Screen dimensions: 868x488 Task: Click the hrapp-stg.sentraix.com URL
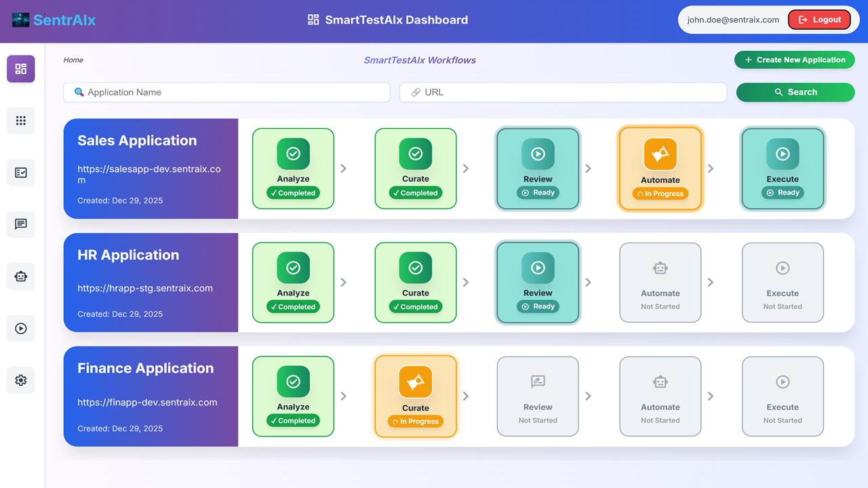(145, 288)
